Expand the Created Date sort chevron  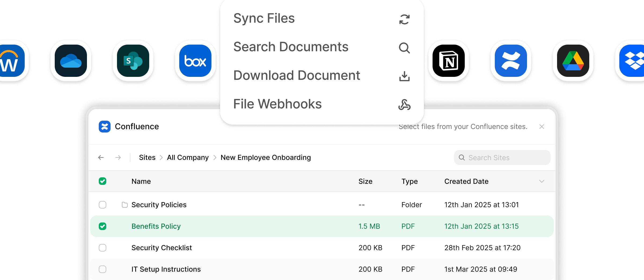click(542, 181)
